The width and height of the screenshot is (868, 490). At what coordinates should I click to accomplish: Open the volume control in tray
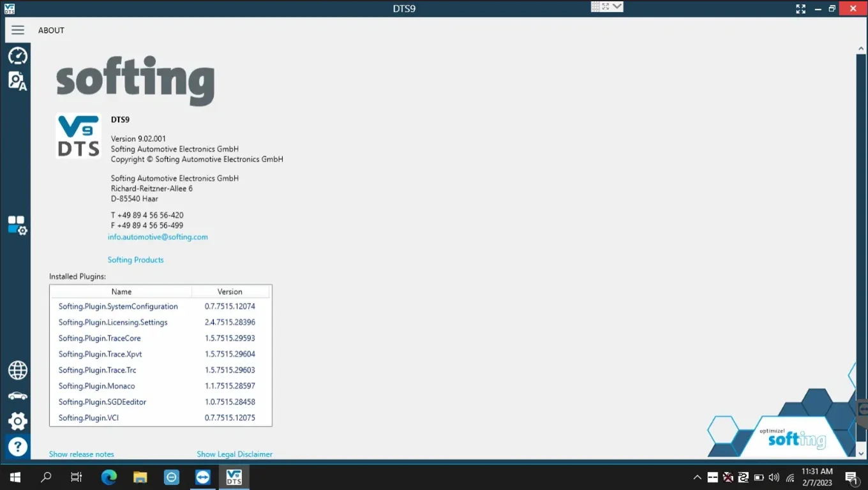click(x=774, y=477)
